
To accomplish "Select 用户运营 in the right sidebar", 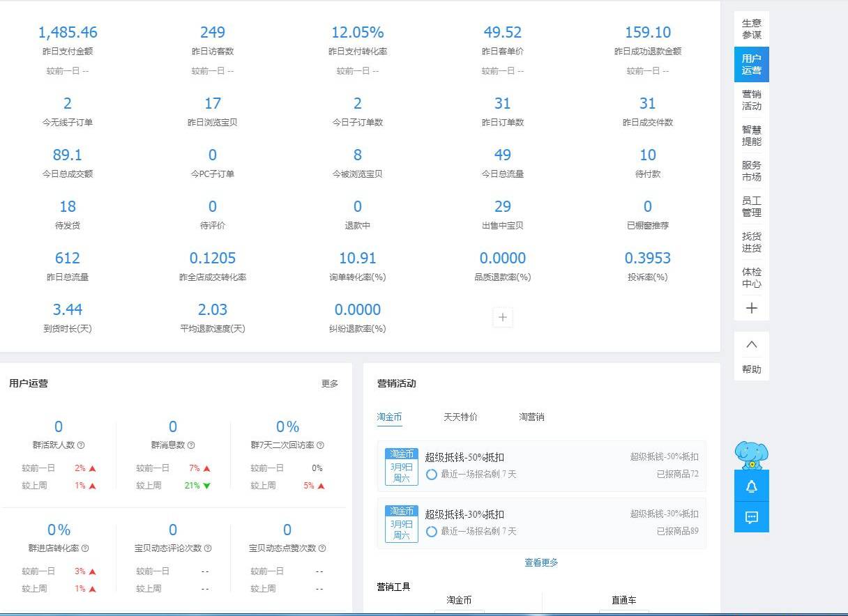I will tap(752, 64).
